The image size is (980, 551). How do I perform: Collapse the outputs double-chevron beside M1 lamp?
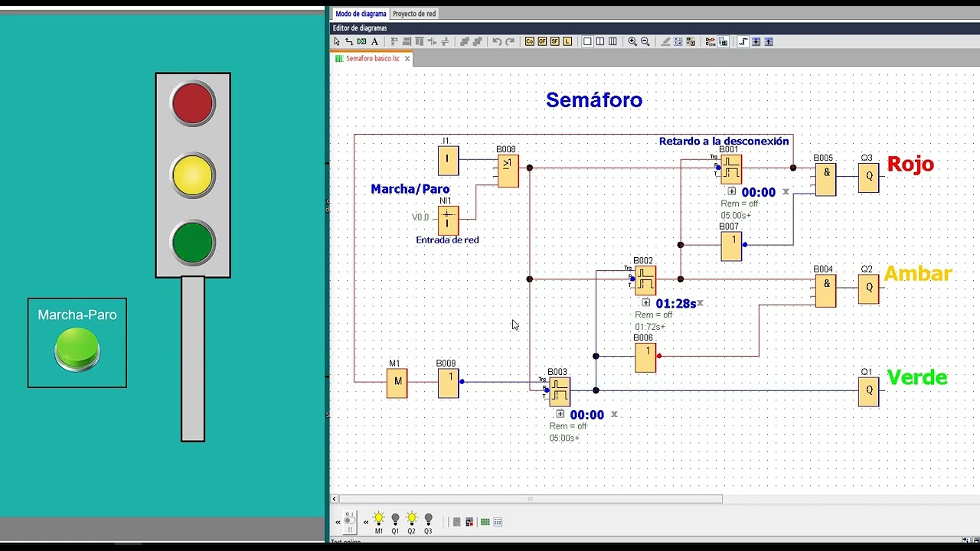point(366,522)
